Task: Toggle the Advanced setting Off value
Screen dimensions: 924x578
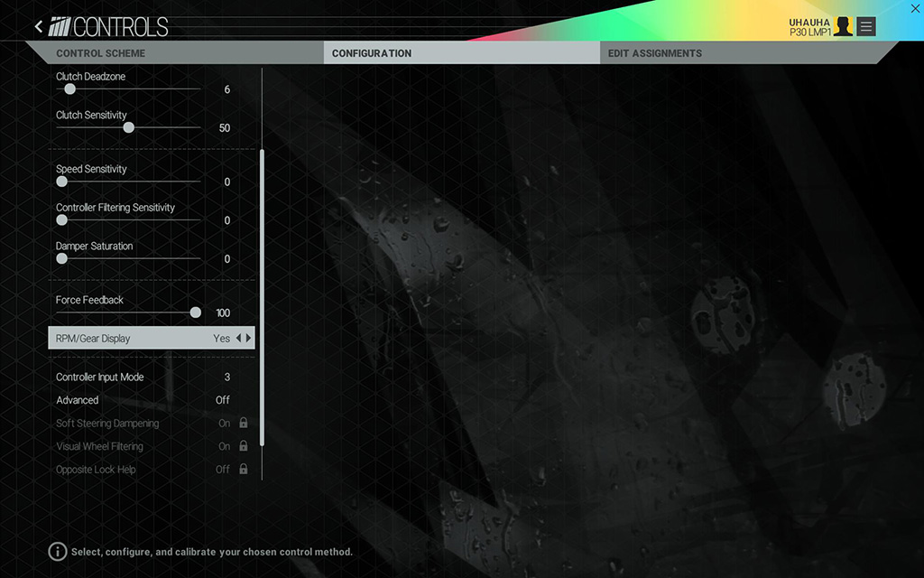Action: click(222, 400)
